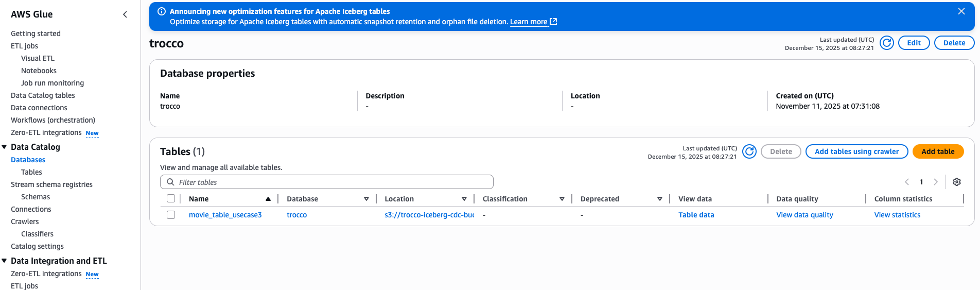The height and width of the screenshot is (290, 980).
Task: Collapse the AWS Glue side navigation
Action: click(x=125, y=14)
